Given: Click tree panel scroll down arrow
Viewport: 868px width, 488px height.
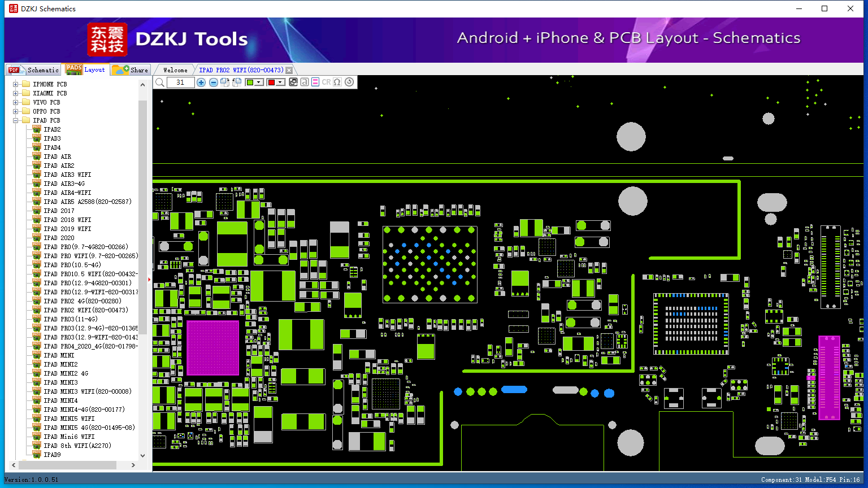Looking at the screenshot, I should 142,455.
